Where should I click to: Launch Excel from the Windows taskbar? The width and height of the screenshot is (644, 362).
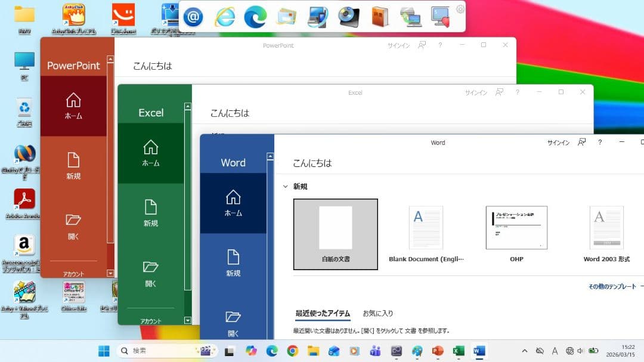pos(459,351)
